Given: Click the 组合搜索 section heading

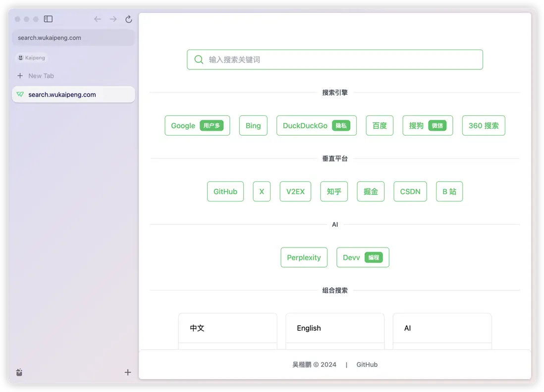Looking at the screenshot, I should 335,290.
